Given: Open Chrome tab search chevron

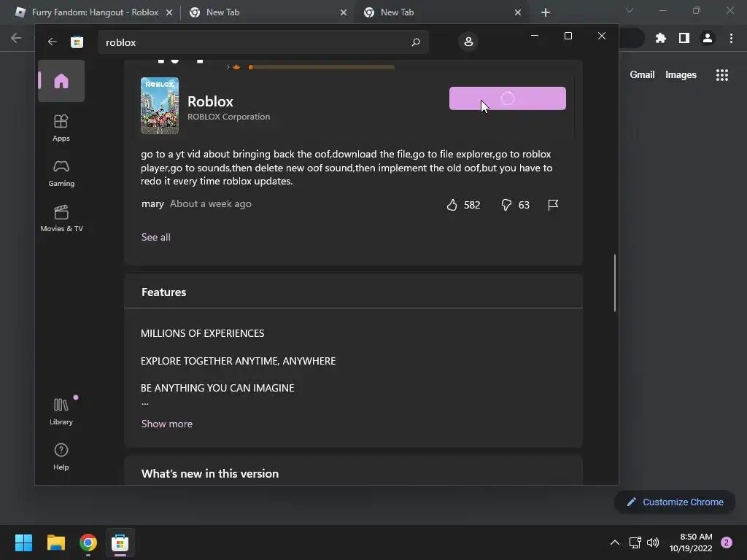Looking at the screenshot, I should click(630, 10).
